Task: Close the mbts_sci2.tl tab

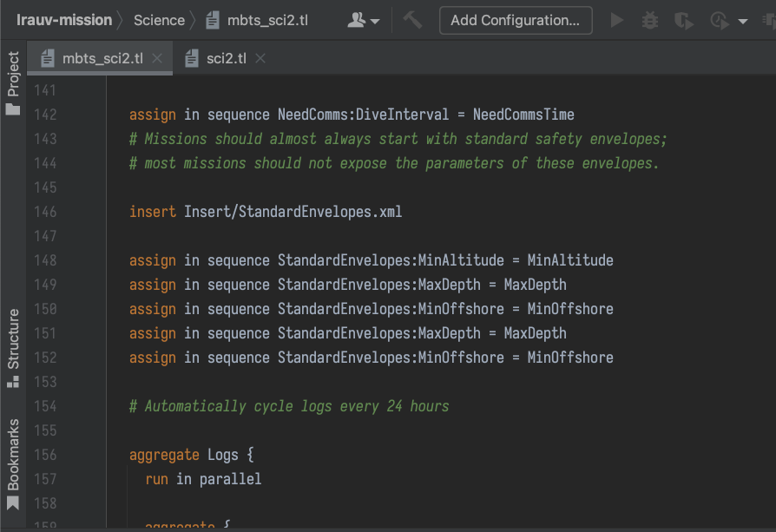Action: pyautogui.click(x=157, y=58)
